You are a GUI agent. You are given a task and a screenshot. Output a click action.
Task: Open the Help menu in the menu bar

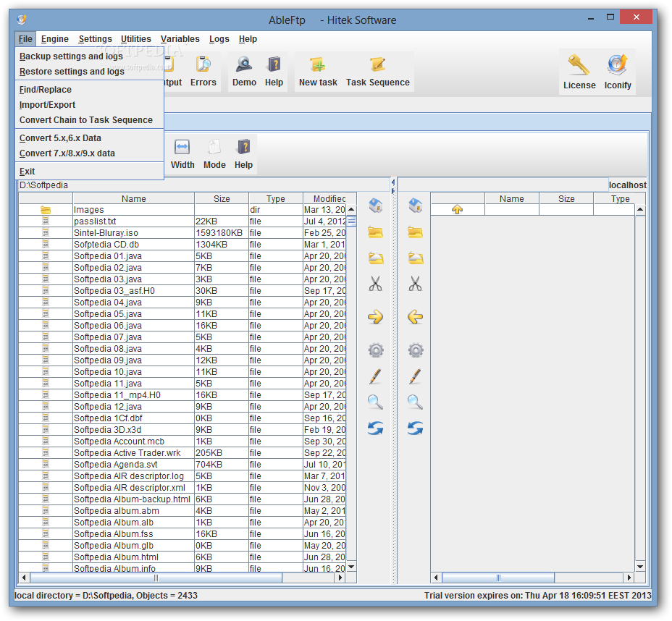pos(248,39)
